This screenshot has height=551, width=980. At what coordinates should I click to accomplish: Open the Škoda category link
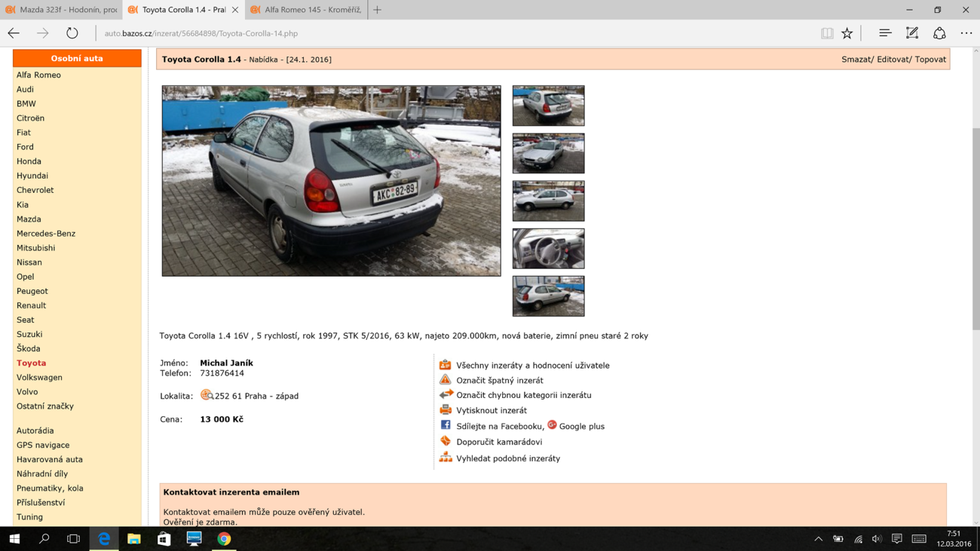pos(29,348)
